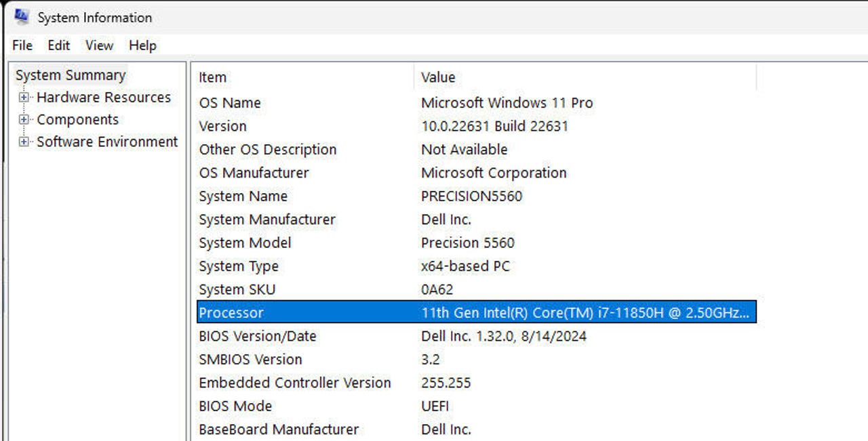Expand the Components tree node
The height and width of the screenshot is (441, 868).
(x=24, y=120)
